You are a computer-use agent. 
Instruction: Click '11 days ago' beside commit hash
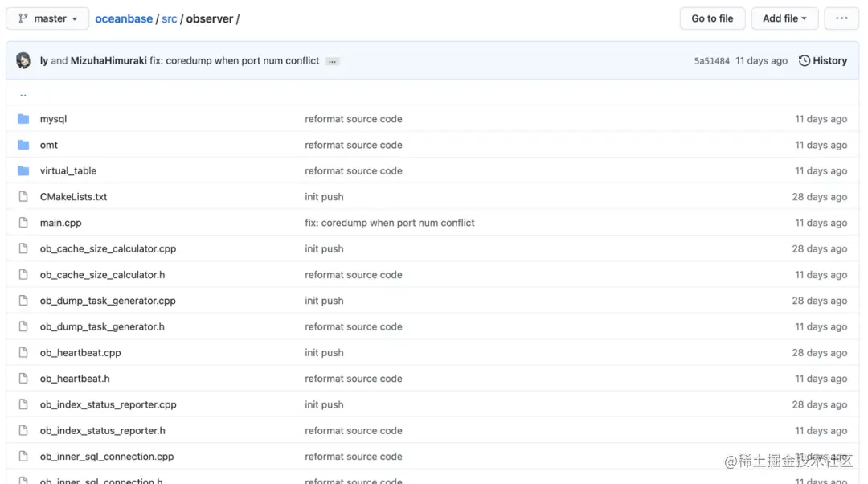pyautogui.click(x=761, y=60)
